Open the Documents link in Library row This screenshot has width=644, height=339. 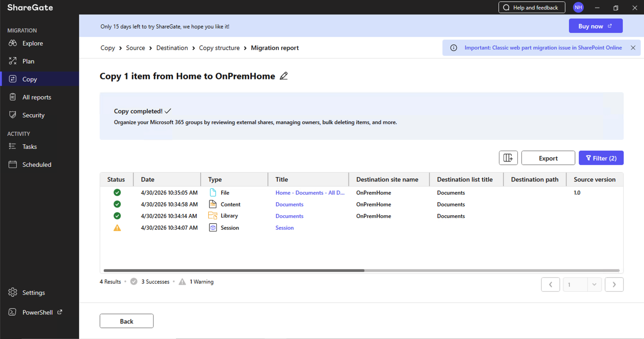click(289, 216)
